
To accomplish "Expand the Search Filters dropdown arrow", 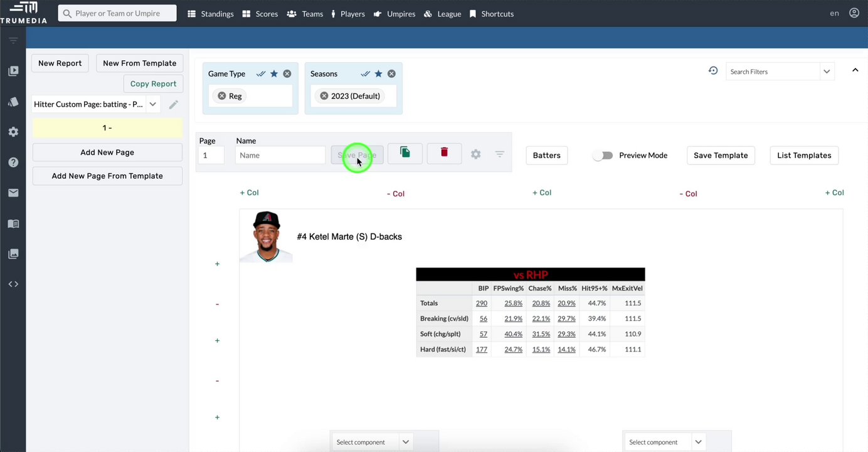I will click(x=827, y=72).
